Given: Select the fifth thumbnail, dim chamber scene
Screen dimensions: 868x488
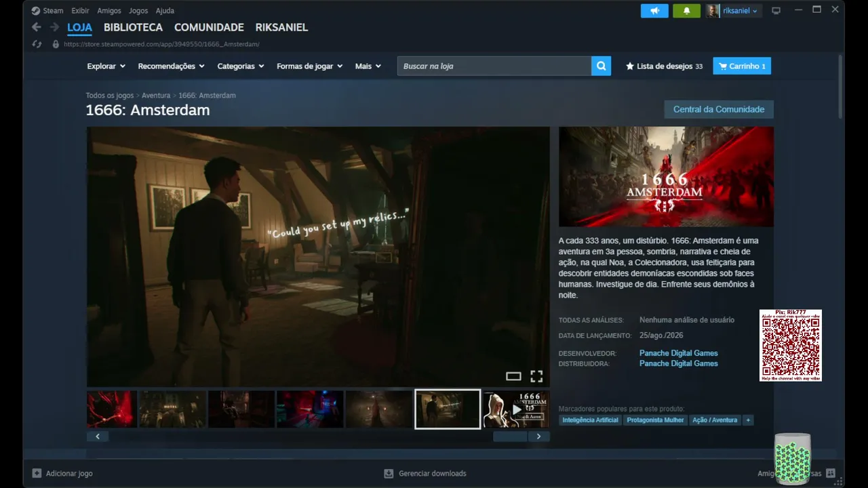Looking at the screenshot, I should (378, 409).
